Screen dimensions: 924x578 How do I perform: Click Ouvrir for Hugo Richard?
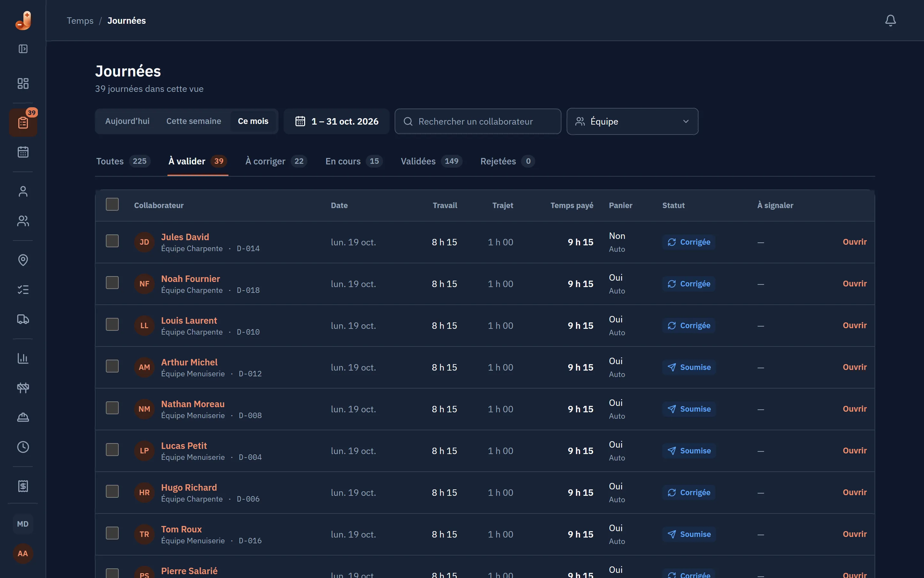point(854,492)
